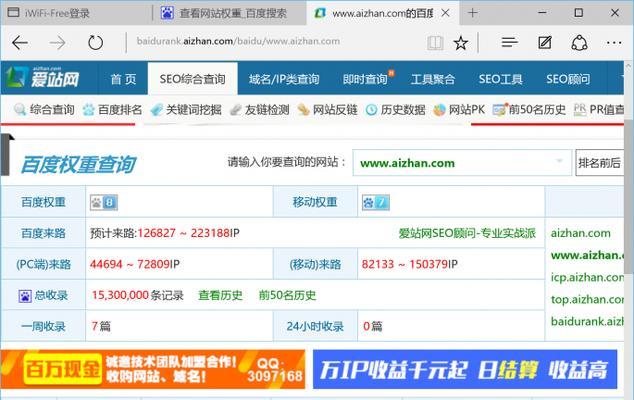Open 关键词挖掘 sub-nav item

186,109
